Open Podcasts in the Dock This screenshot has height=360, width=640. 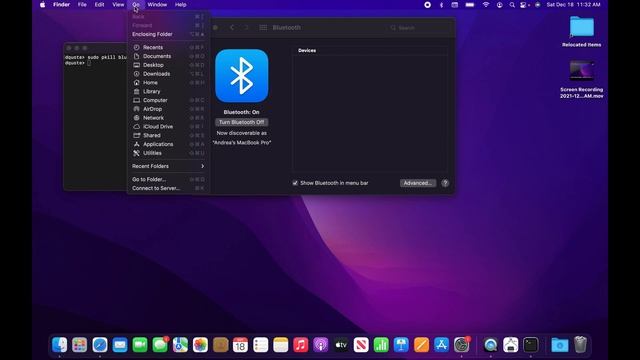tap(321, 345)
